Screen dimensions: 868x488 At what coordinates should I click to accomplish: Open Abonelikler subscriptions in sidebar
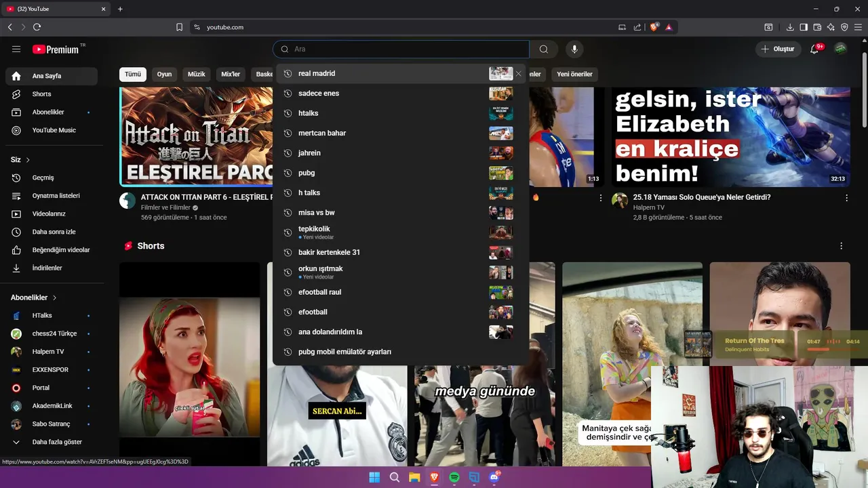tap(52, 112)
